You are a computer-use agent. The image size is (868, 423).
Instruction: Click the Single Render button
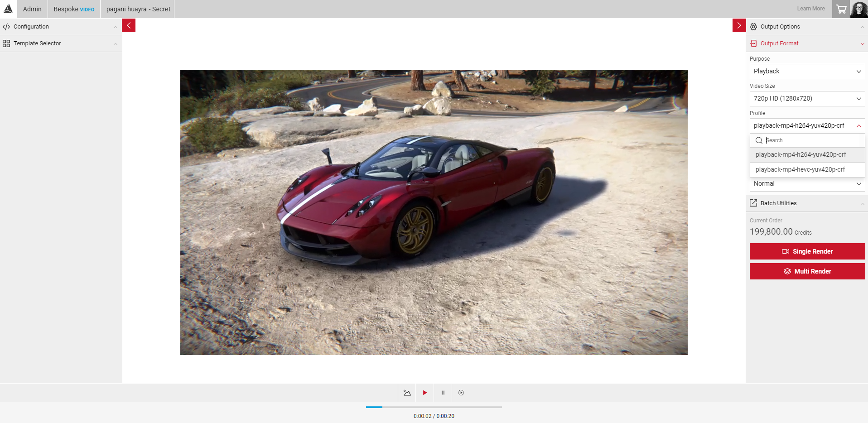pyautogui.click(x=807, y=251)
